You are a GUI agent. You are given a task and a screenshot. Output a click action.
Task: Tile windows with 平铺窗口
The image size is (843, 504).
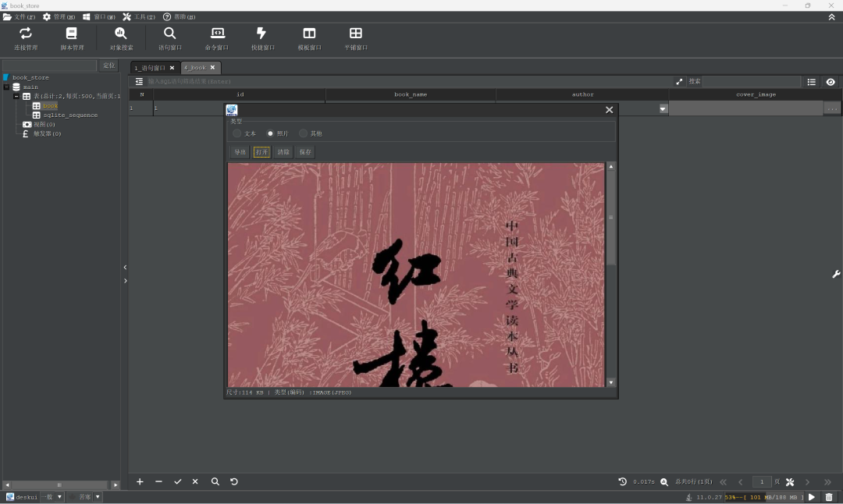coord(355,39)
